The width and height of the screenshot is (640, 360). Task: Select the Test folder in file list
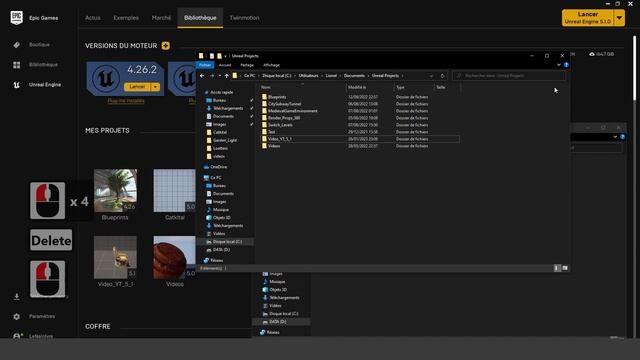pyautogui.click(x=271, y=132)
